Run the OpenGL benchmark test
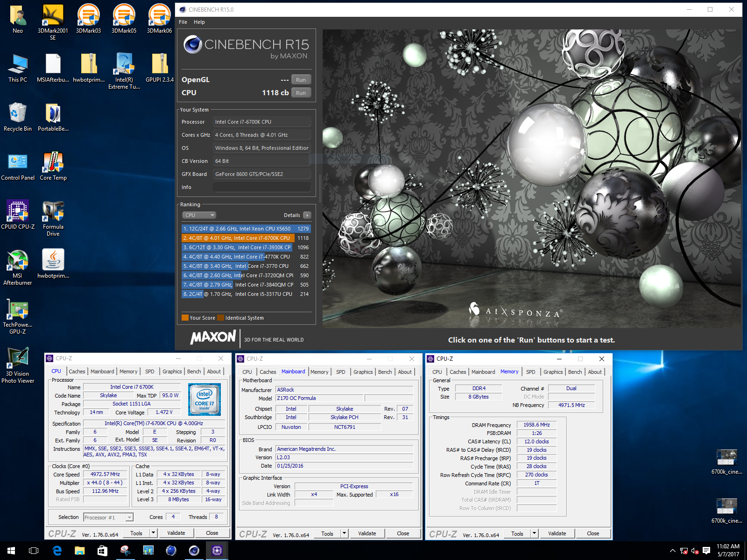The image size is (747, 560). point(301,80)
